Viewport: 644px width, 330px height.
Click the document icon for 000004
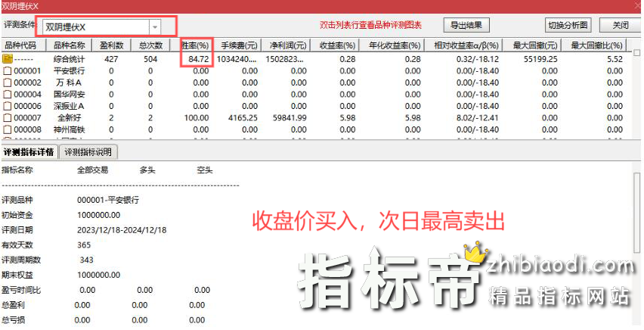(8, 94)
